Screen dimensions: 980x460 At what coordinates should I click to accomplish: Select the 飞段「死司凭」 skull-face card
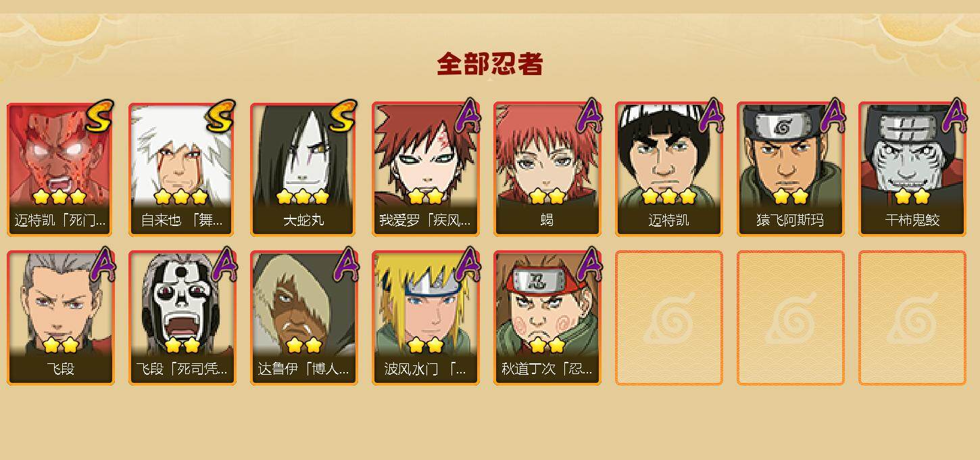tap(182, 318)
